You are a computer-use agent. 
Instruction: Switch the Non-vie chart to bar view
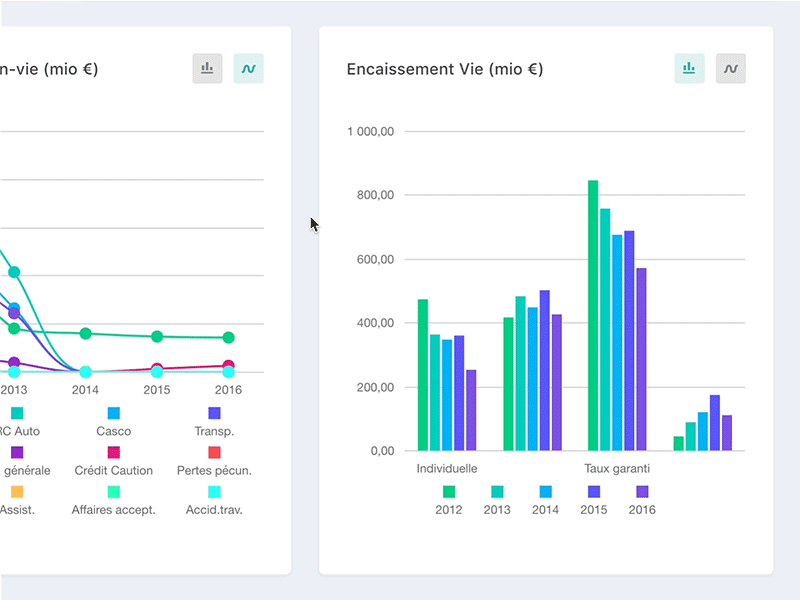pos(207,68)
